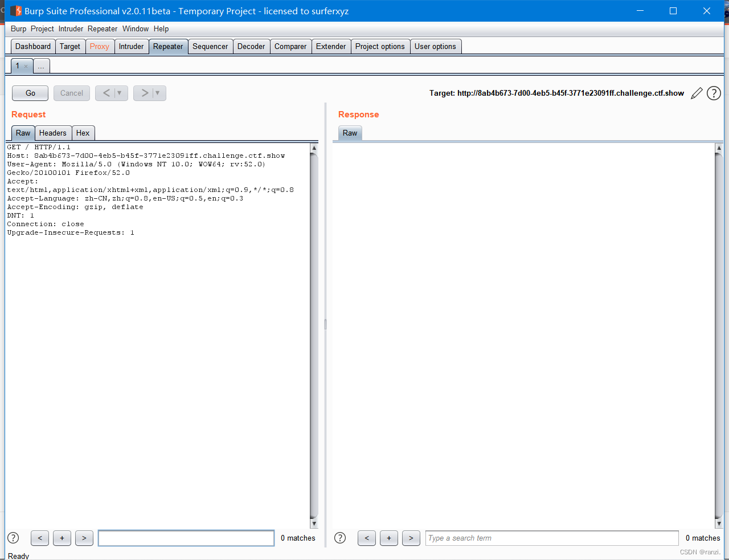Click the DNT: 1 header line
This screenshot has height=560, width=729.
click(x=21, y=215)
